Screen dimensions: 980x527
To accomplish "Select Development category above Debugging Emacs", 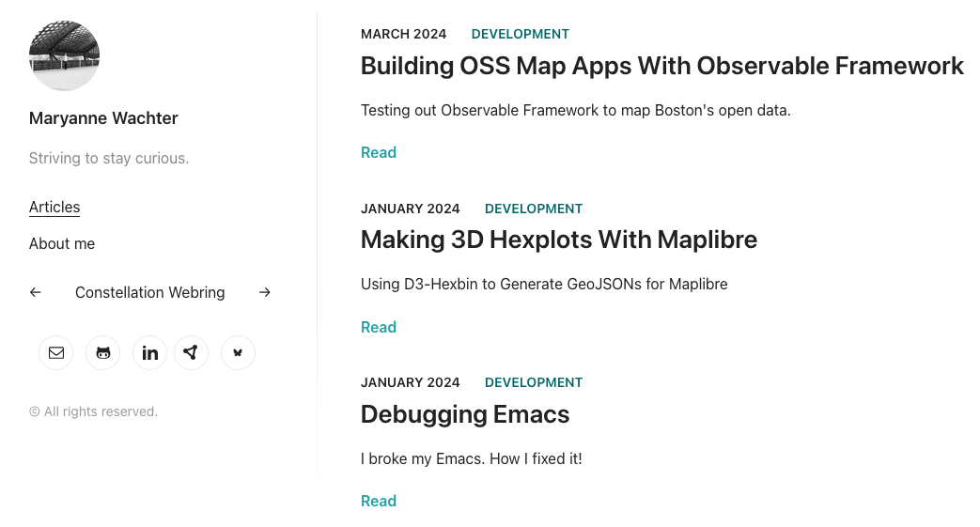I will coord(534,382).
